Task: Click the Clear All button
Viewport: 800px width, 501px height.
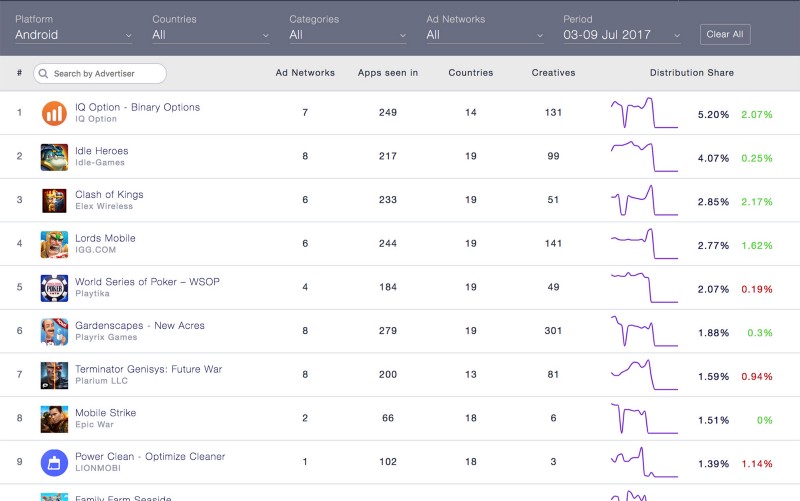Action: (725, 34)
